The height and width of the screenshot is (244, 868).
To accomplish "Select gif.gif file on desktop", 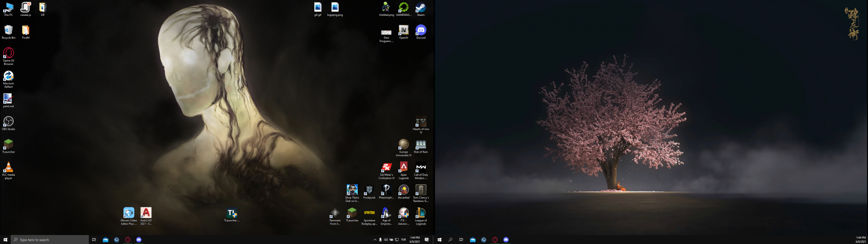I will pos(318,9).
